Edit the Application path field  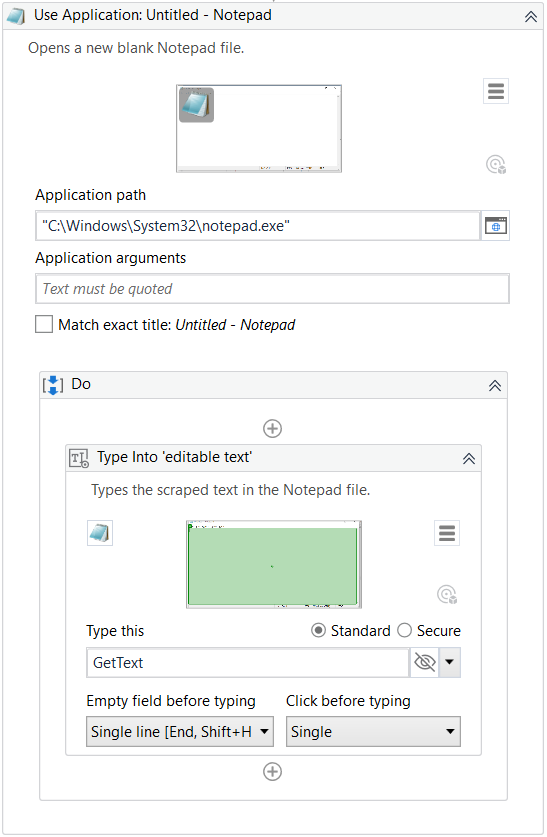258,226
